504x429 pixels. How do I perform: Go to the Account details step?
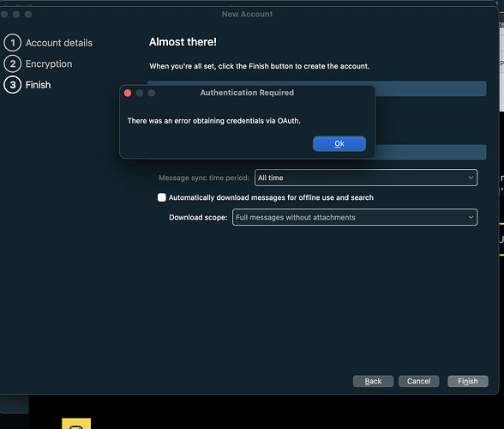point(59,43)
